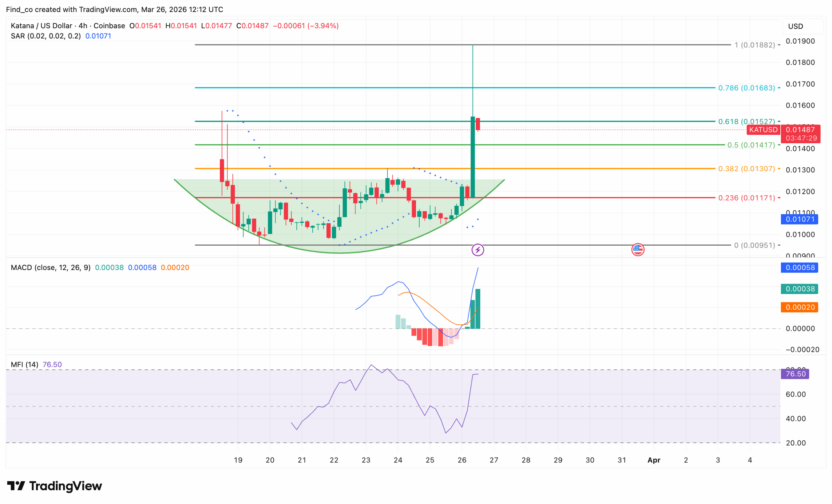Click the open price O0.01541 in legend
Image resolution: width=832 pixels, height=504 pixels.
[145, 26]
